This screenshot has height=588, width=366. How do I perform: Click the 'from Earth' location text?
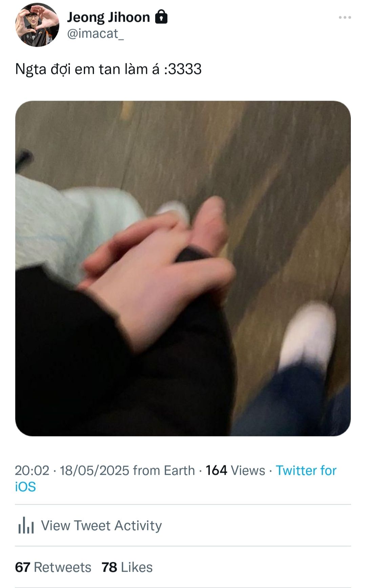[164, 470]
